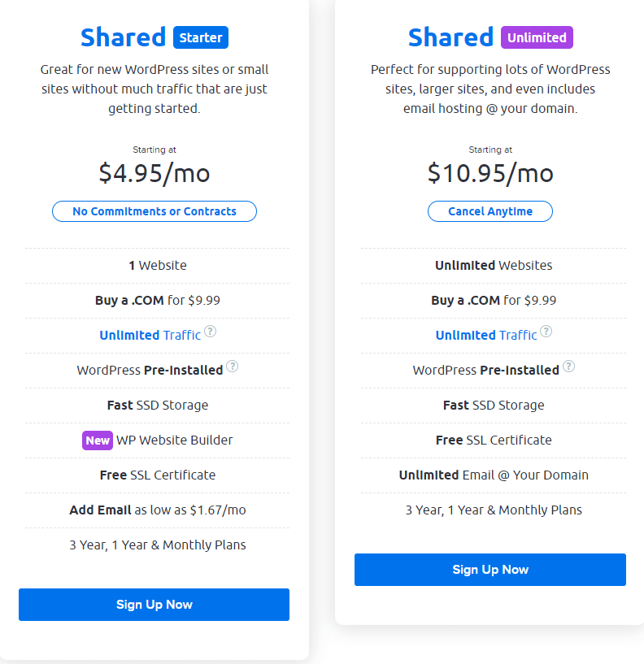Click Unlimited Email @ Your Domain feature
The width and height of the screenshot is (644, 664).
(x=494, y=475)
